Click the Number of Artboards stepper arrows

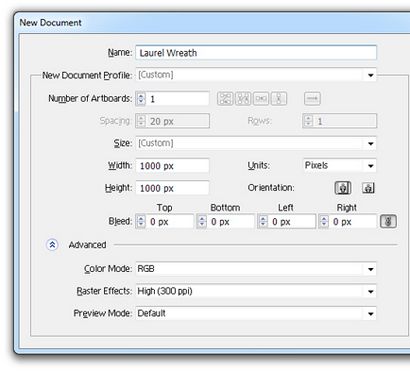(x=141, y=99)
